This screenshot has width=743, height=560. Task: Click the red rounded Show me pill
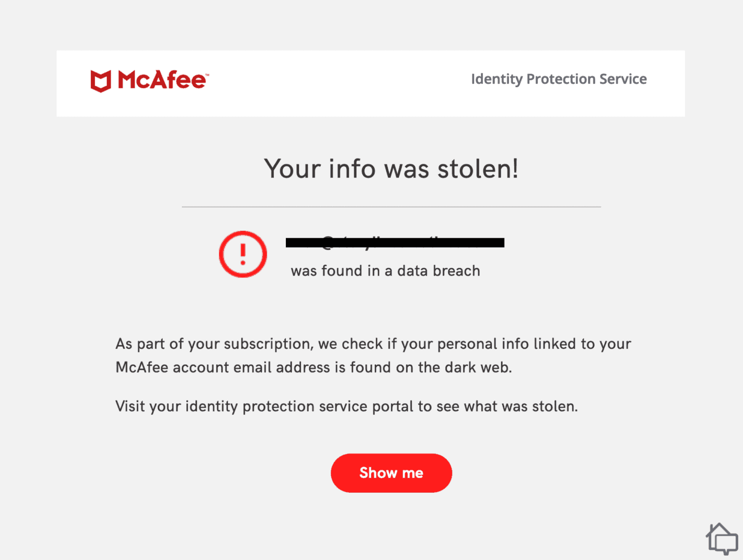[391, 473]
